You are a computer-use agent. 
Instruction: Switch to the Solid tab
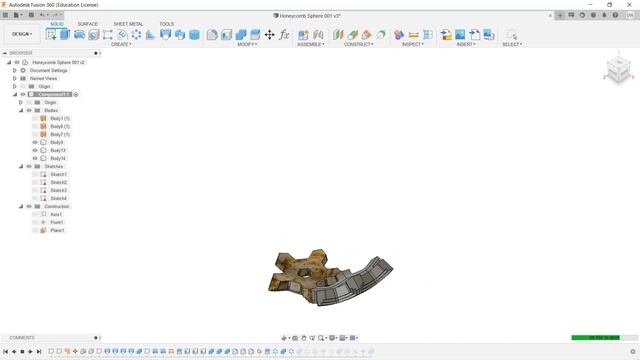[57, 24]
